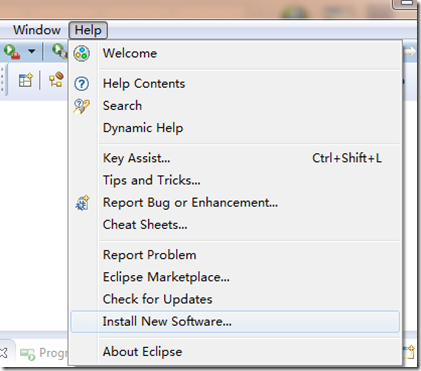Open Eclipse Marketplace...
Screen dimensions: 421x371
[235, 277]
